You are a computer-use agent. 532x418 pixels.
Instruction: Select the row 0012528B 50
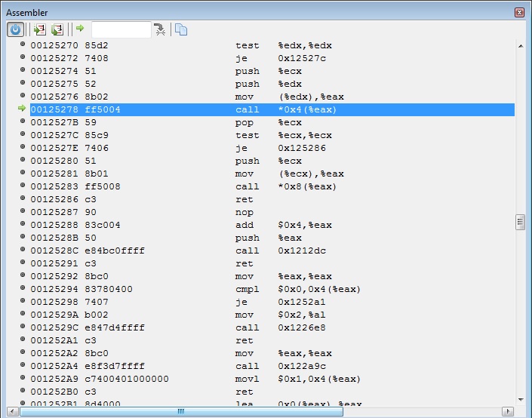(x=272, y=238)
